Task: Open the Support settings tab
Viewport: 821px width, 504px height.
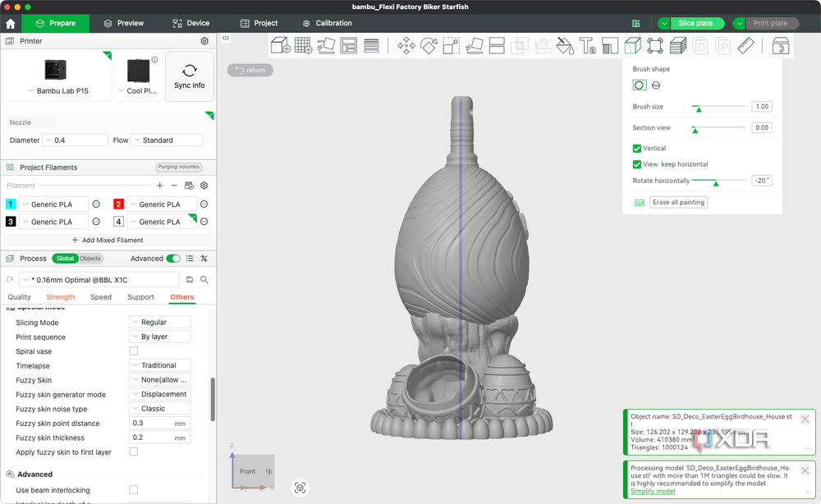Action: (141, 297)
